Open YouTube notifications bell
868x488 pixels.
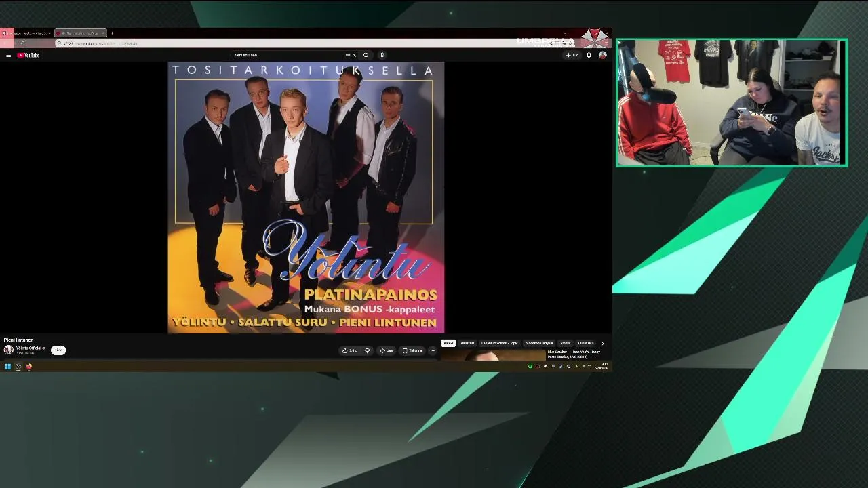point(589,55)
